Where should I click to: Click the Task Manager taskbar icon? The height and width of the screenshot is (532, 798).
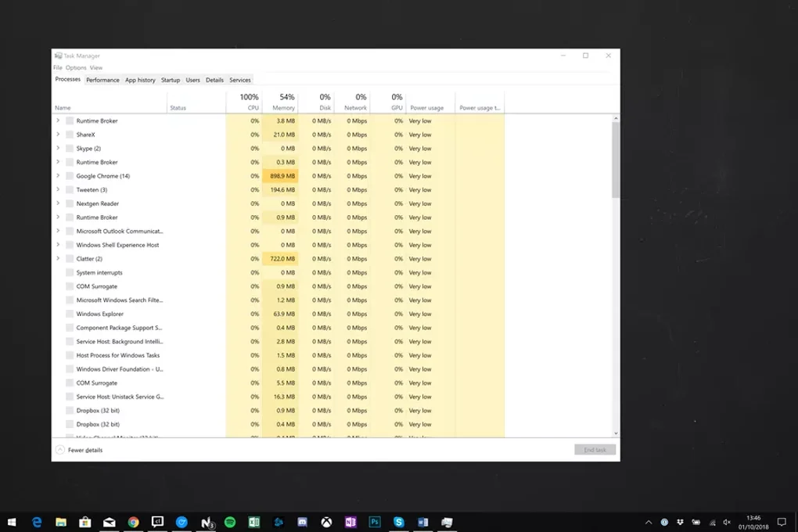pyautogui.click(x=447, y=522)
